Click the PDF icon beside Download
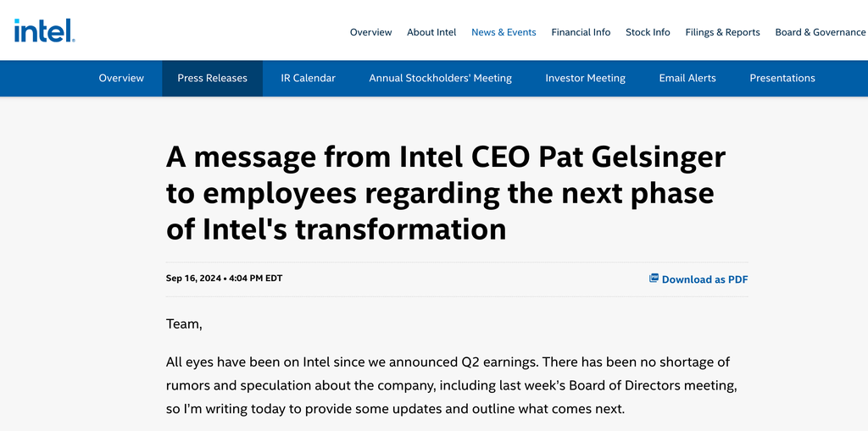 pyautogui.click(x=654, y=279)
